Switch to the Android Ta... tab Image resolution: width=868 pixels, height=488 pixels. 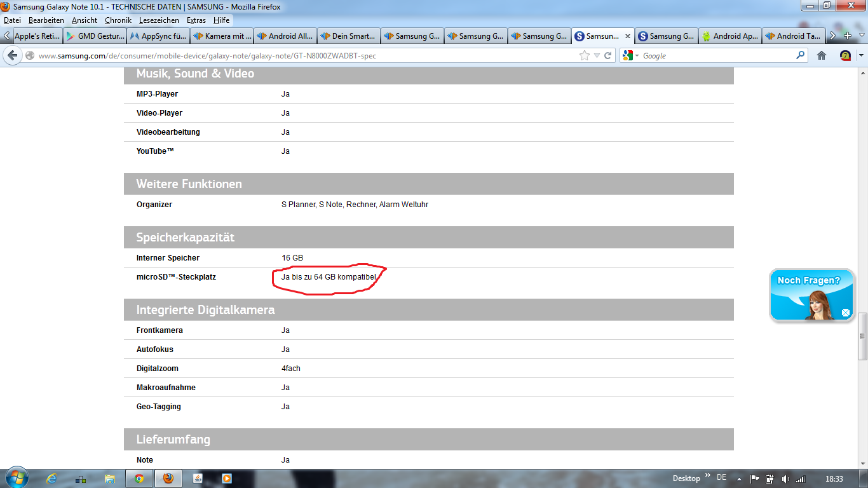794,36
